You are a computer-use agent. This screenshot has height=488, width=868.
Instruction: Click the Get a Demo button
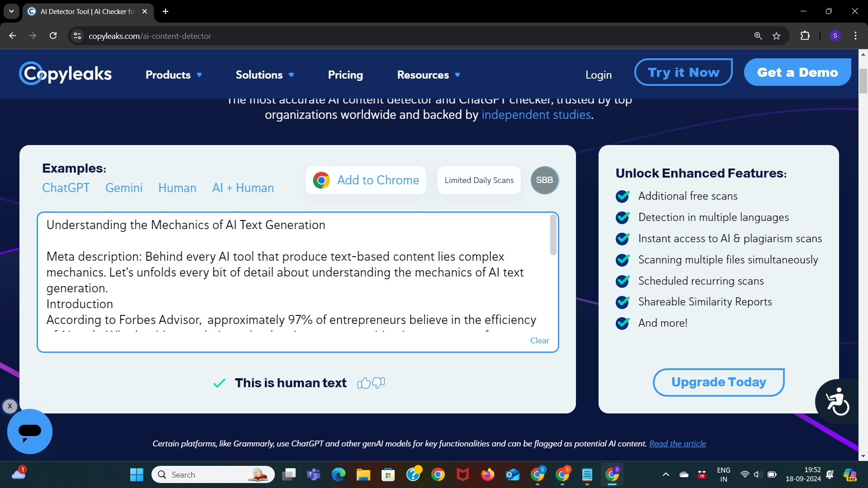pos(797,72)
